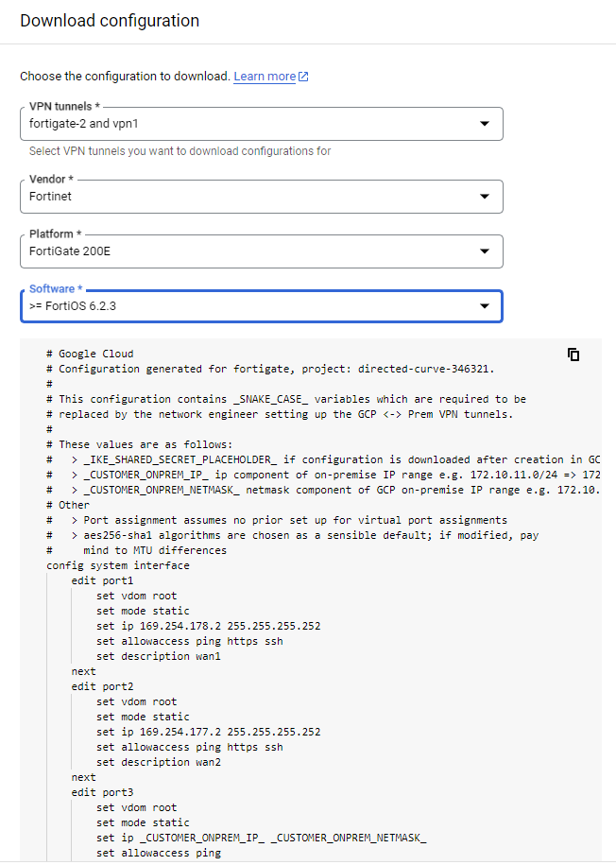Open the Platform dropdown showing FortiGate 200E
The width and height of the screenshot is (616, 865).
[x=485, y=251]
